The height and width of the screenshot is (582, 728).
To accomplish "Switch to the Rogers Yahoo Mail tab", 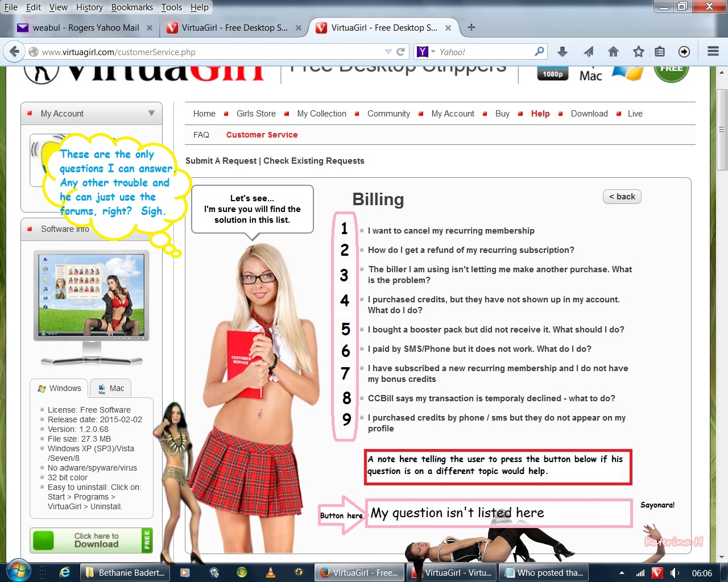I will click(x=85, y=27).
